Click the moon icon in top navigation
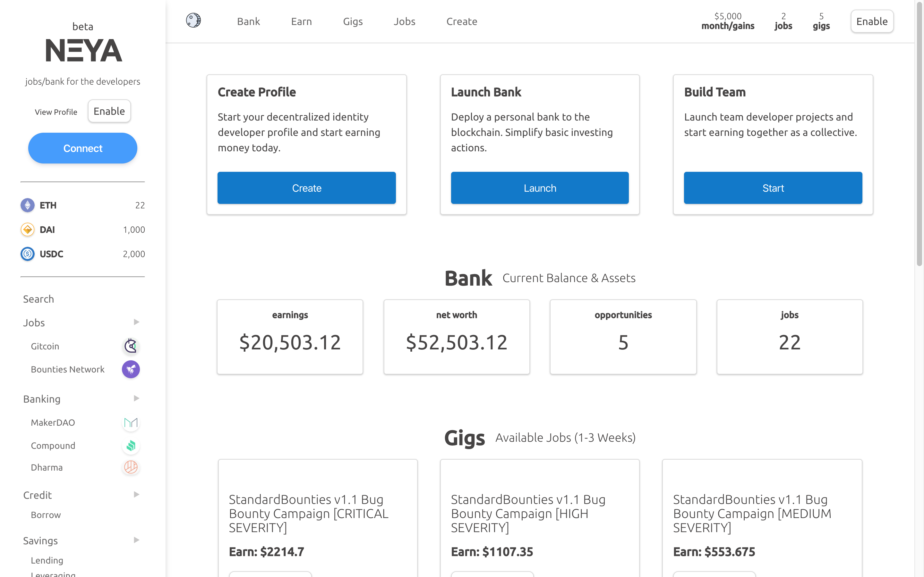Viewport: 924px width, 577px height. click(193, 21)
